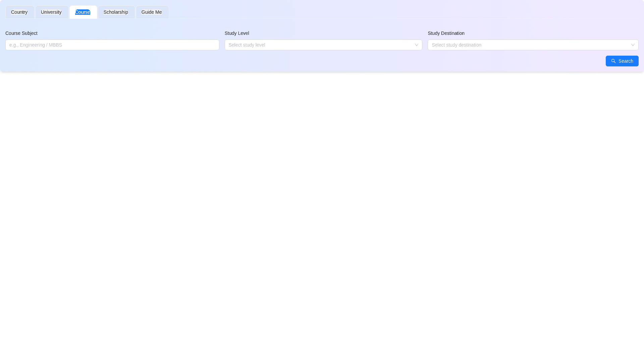Open the Scholarship tab
Image resolution: width=644 pixels, height=362 pixels.
(116, 12)
